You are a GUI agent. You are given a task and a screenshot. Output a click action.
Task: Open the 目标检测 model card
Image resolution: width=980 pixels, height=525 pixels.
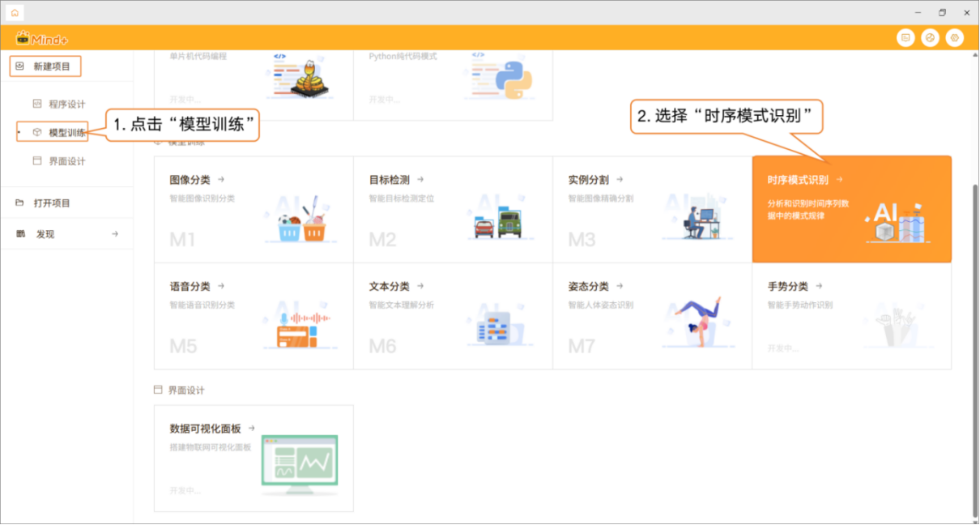tap(452, 209)
